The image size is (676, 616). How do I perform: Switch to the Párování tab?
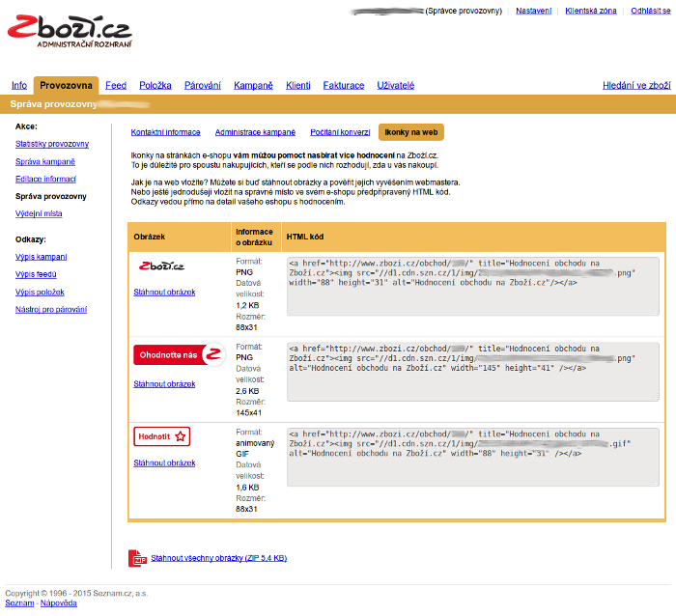pyautogui.click(x=203, y=85)
